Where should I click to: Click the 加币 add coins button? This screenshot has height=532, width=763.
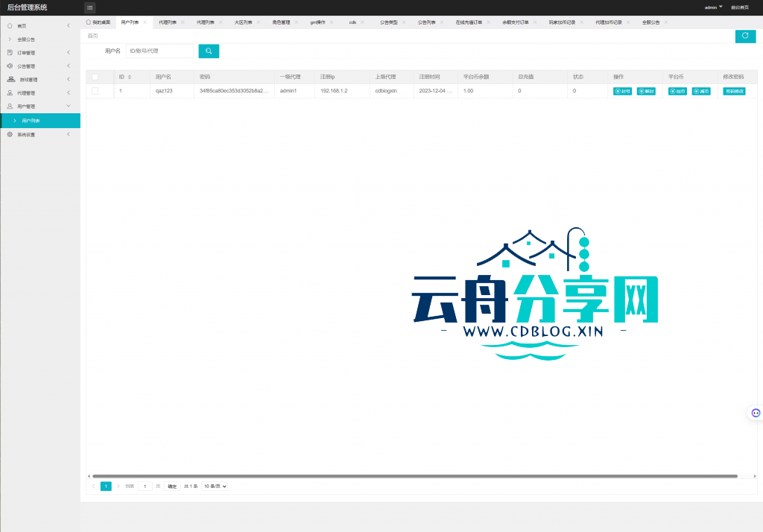click(677, 91)
